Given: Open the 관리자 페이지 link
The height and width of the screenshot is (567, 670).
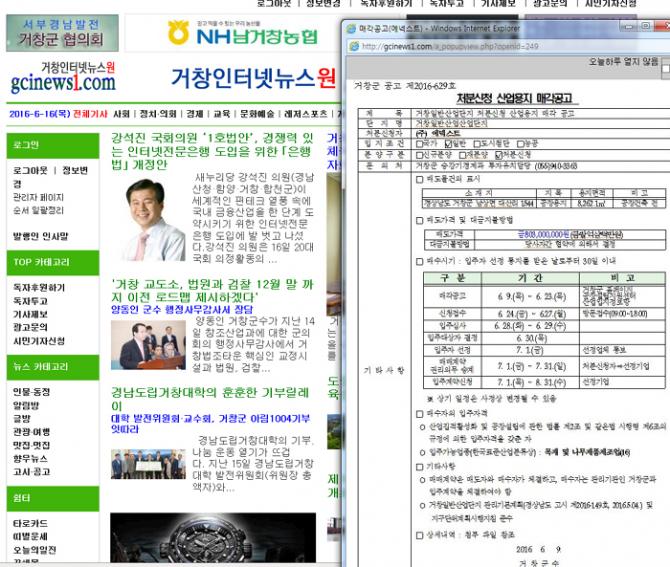Looking at the screenshot, I should tap(38, 198).
